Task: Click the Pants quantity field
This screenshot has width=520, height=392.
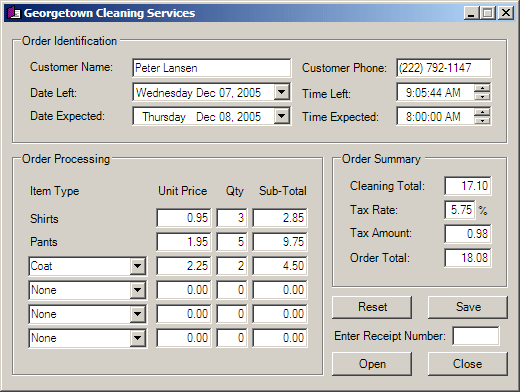Action: point(232,242)
